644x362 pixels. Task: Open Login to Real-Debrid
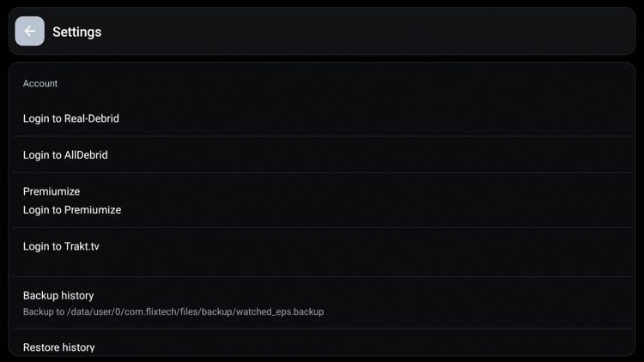coord(71,118)
